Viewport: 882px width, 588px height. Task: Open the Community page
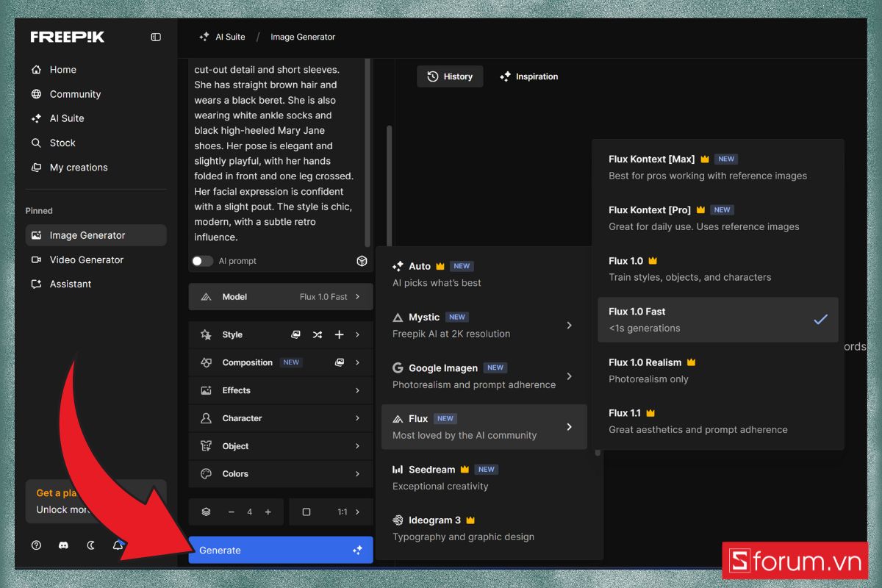tap(75, 94)
